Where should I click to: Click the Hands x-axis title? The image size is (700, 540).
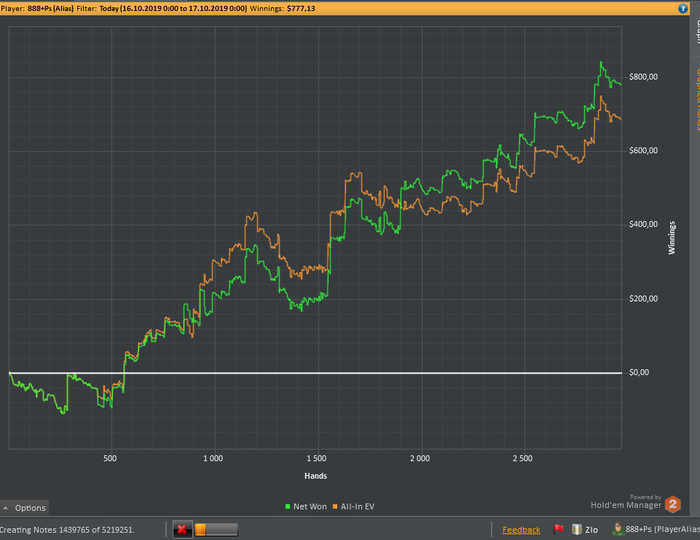(316, 476)
